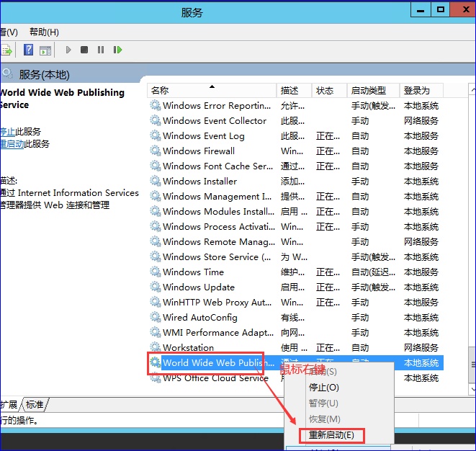476x451 pixels.
Task: Click the 重启动 this service link
Action: click(x=12, y=143)
